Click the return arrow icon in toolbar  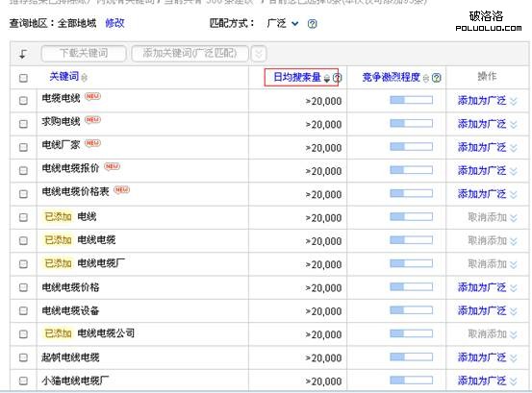23,54
